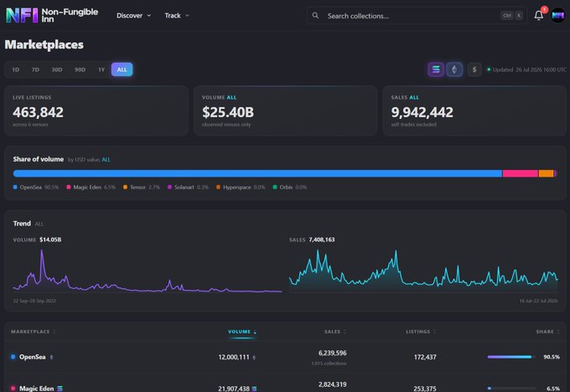Open notifications bell icon
Image resolution: width=570 pixels, height=392 pixels.
coord(539,15)
